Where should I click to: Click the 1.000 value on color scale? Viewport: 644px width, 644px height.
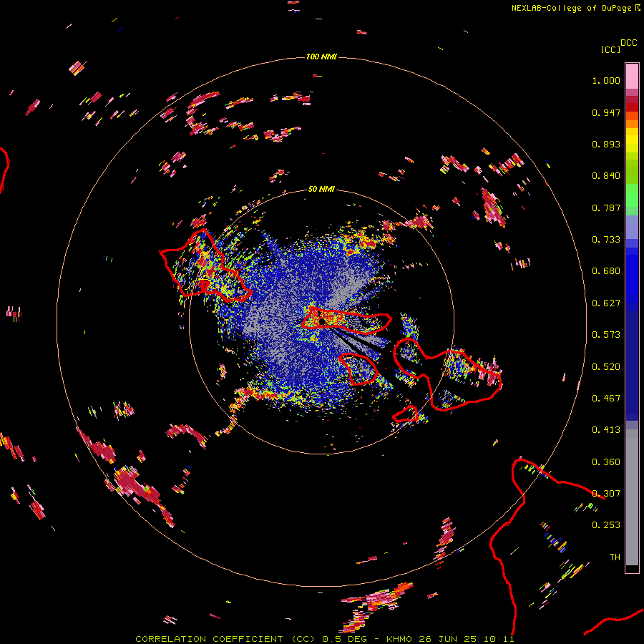(x=606, y=80)
